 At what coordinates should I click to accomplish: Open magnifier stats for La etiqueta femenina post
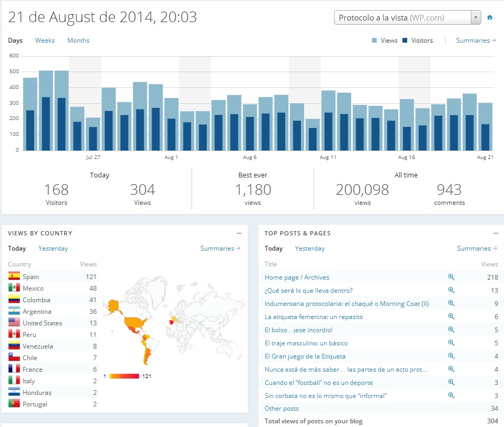pos(451,316)
